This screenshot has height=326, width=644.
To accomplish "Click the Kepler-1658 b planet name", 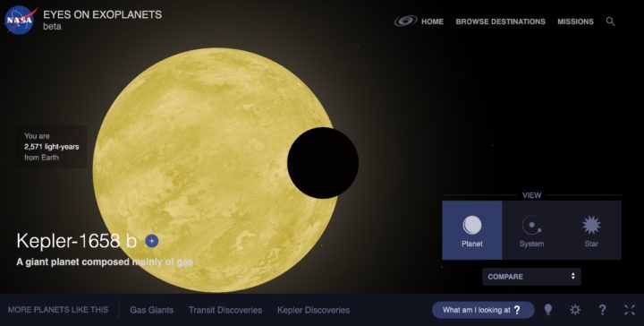I will [x=76, y=241].
